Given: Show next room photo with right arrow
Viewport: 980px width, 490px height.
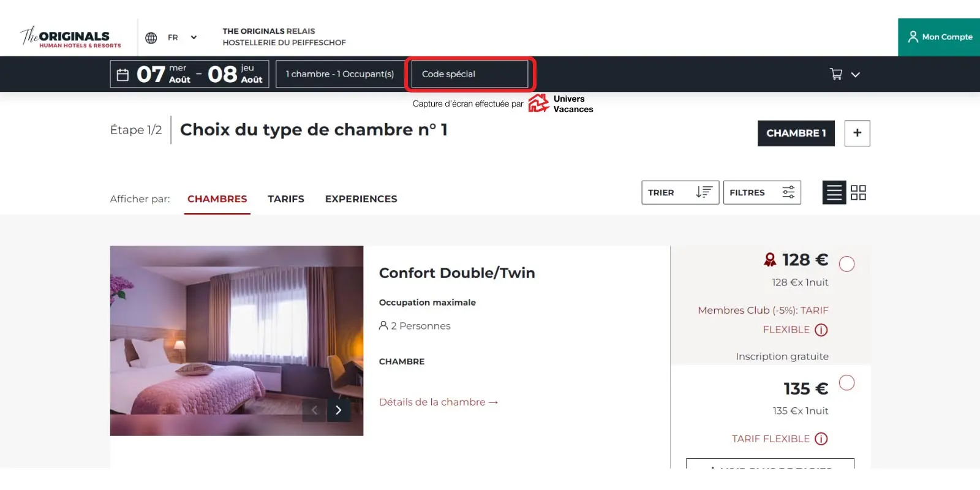Looking at the screenshot, I should pyautogui.click(x=338, y=410).
